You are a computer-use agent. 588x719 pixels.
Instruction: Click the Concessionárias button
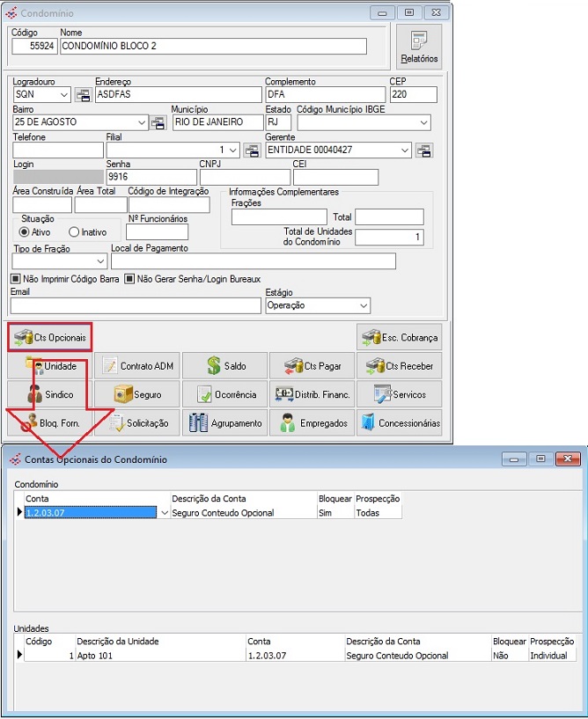point(399,423)
